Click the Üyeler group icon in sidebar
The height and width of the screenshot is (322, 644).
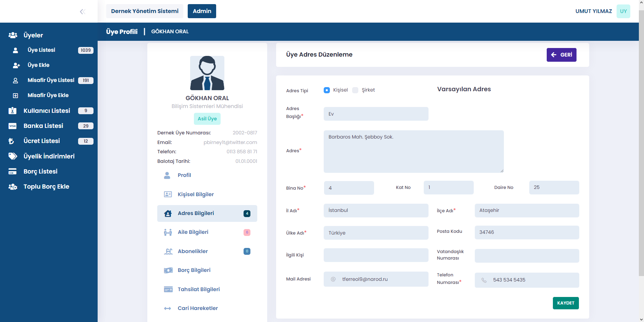[13, 35]
